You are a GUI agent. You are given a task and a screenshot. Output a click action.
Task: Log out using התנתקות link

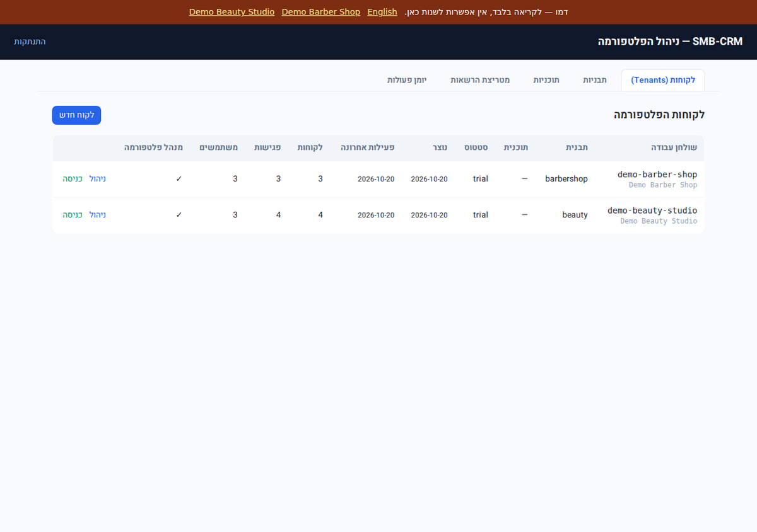pos(30,42)
